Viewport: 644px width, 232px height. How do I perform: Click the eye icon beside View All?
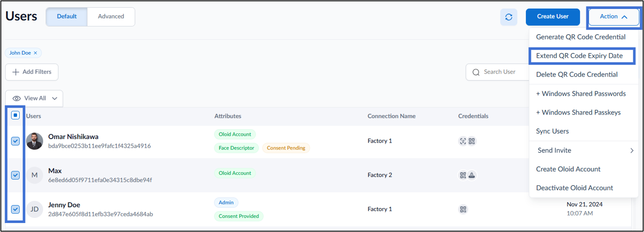(17, 98)
